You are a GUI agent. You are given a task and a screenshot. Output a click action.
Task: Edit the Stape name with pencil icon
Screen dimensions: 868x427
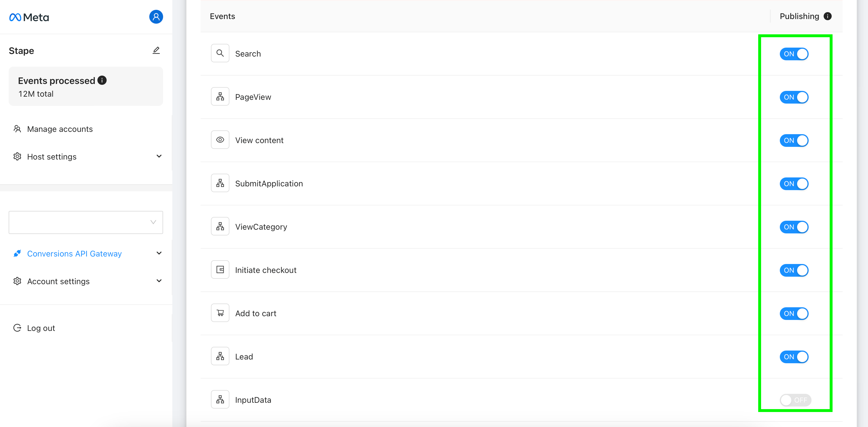156,50
